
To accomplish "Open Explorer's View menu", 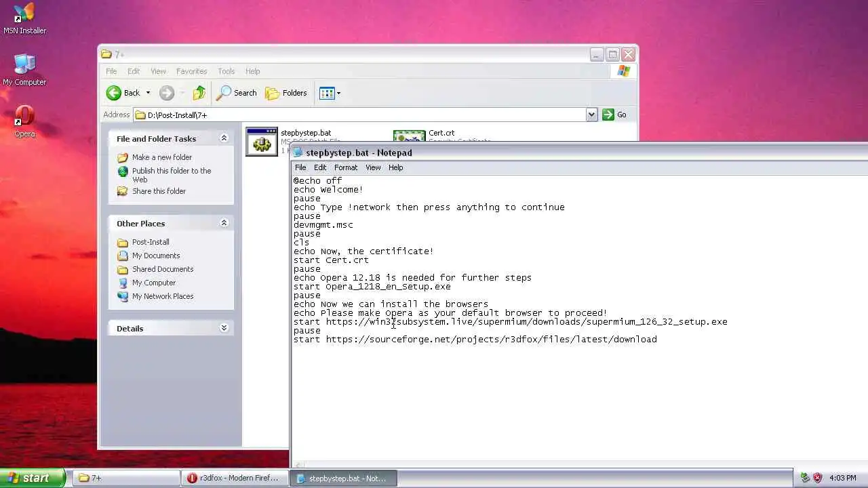I will 158,71.
